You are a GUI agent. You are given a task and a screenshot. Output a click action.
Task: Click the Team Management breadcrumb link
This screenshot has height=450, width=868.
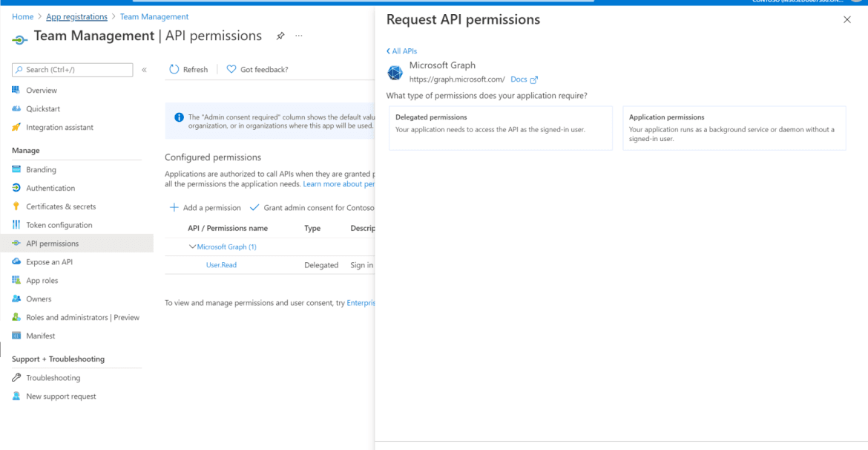tap(154, 16)
